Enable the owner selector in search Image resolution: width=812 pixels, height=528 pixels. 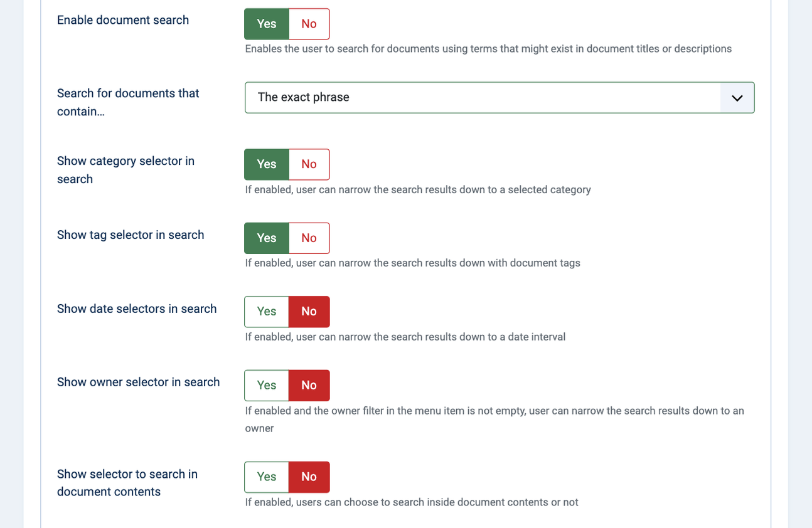(267, 385)
